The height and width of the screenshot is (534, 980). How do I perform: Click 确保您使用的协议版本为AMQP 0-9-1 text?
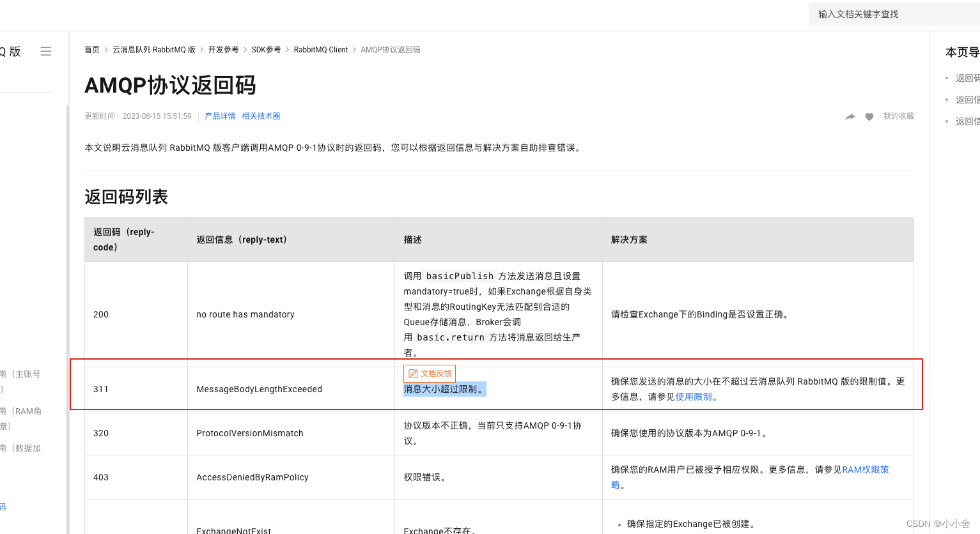(688, 433)
